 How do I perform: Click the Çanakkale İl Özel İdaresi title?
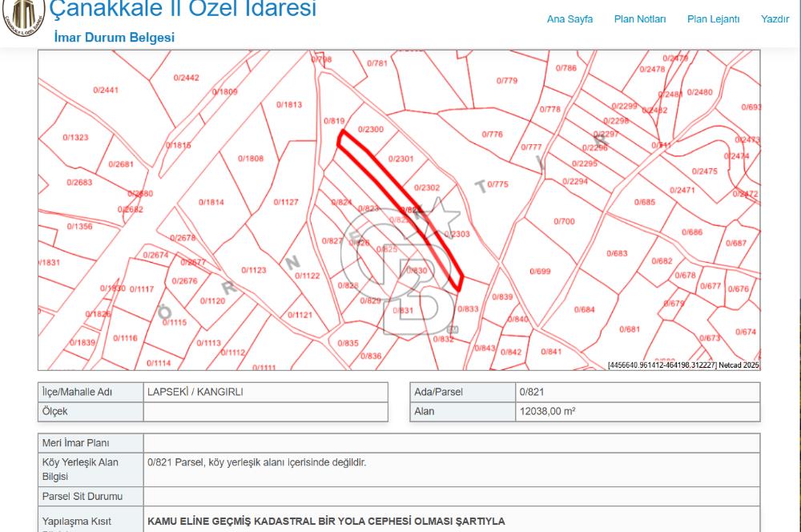pos(183,9)
